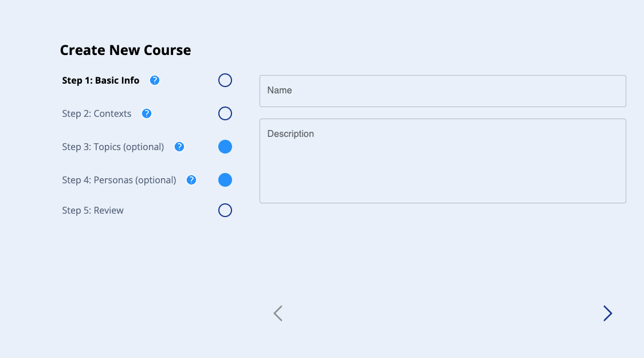Toggle the filled Step 3 Topics circle
The height and width of the screenshot is (358, 644).
[x=225, y=147]
